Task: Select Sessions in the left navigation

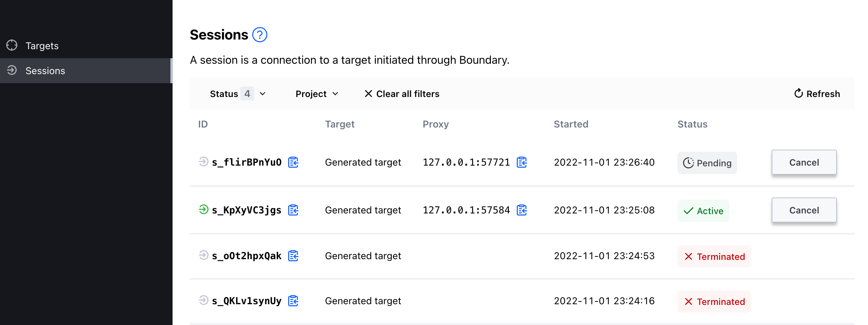Action: coord(45,71)
